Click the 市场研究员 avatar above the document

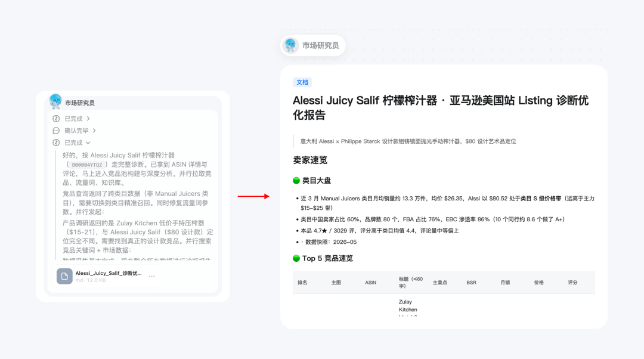coord(291,45)
